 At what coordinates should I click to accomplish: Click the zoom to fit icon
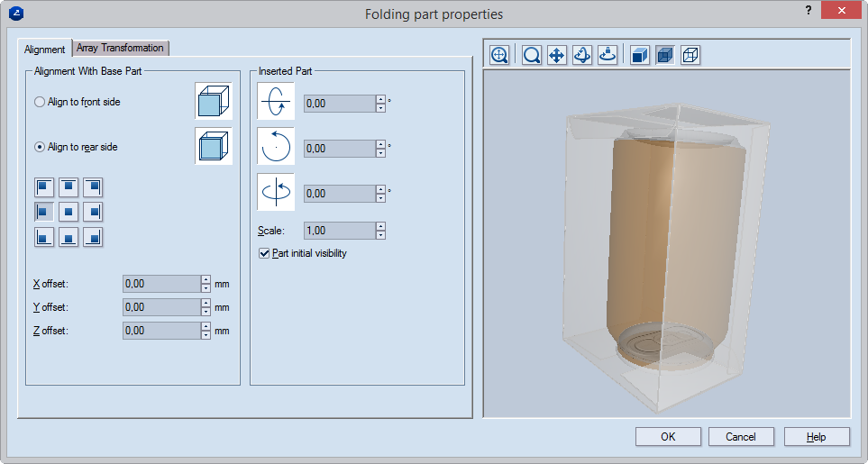[x=499, y=55]
